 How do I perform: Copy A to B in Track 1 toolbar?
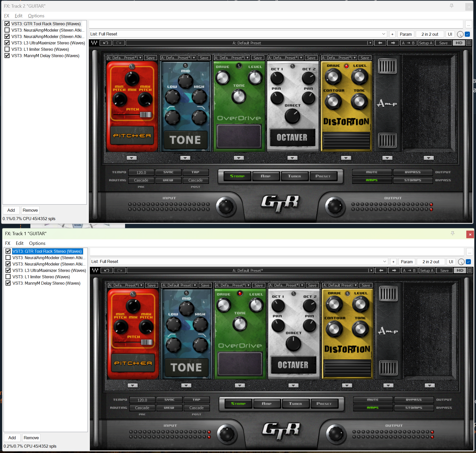[409, 270]
